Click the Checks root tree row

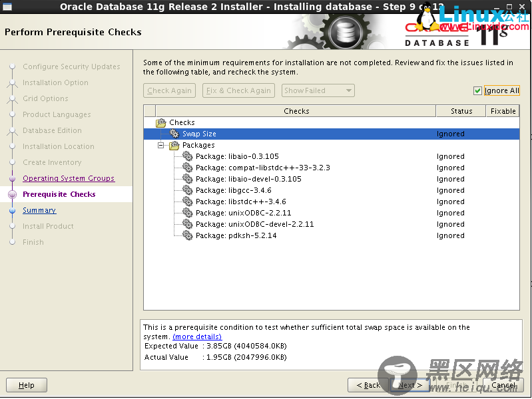click(332, 122)
